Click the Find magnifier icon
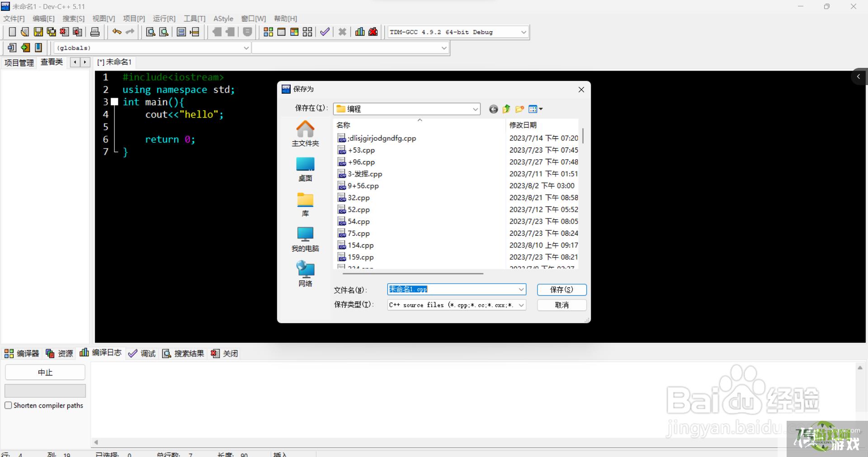Screen dimensions: 868x457 point(151,32)
